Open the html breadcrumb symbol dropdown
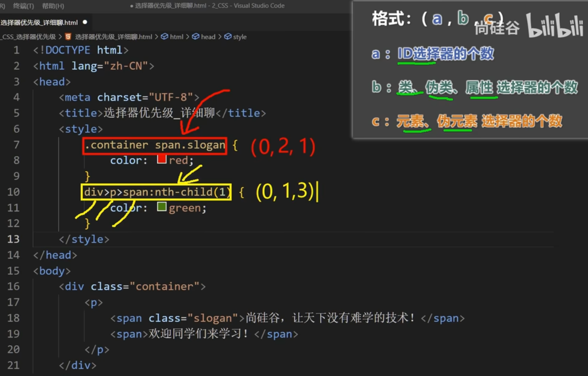The height and width of the screenshot is (376, 588). tap(176, 37)
